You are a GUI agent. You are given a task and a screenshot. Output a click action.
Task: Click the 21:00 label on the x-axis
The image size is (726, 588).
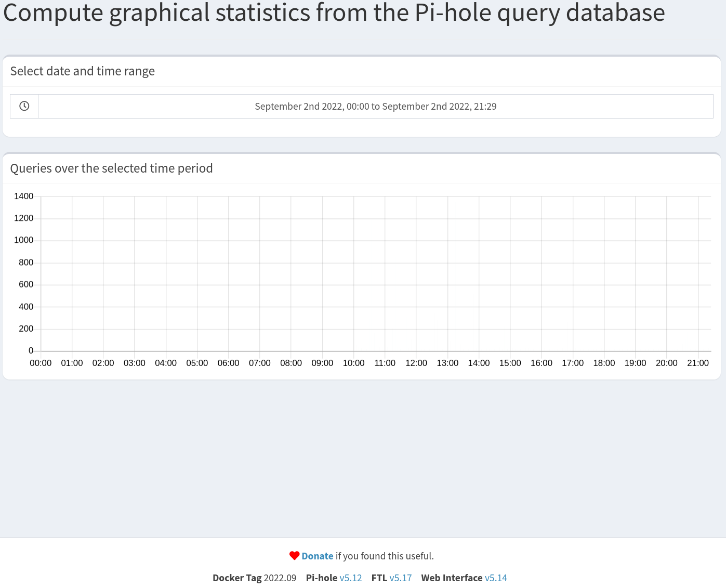coord(698,363)
